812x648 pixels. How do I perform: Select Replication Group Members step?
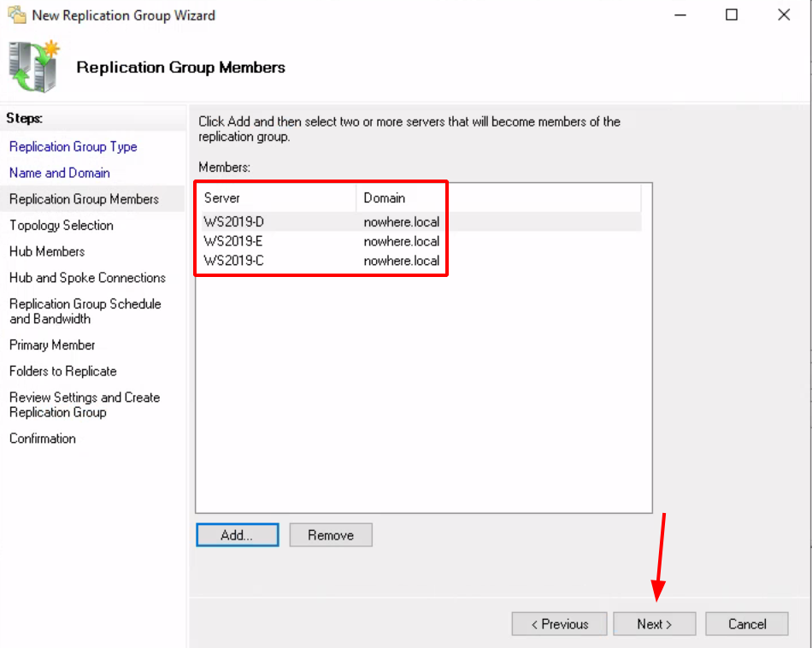pos(84,199)
